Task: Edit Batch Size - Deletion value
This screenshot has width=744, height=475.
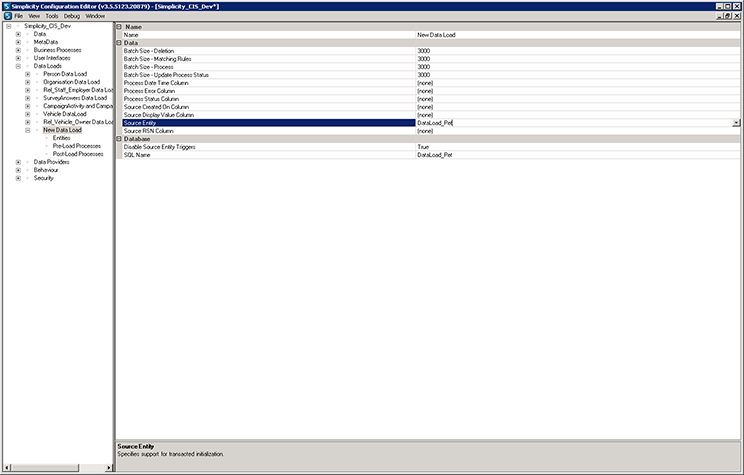Action: 577,51
